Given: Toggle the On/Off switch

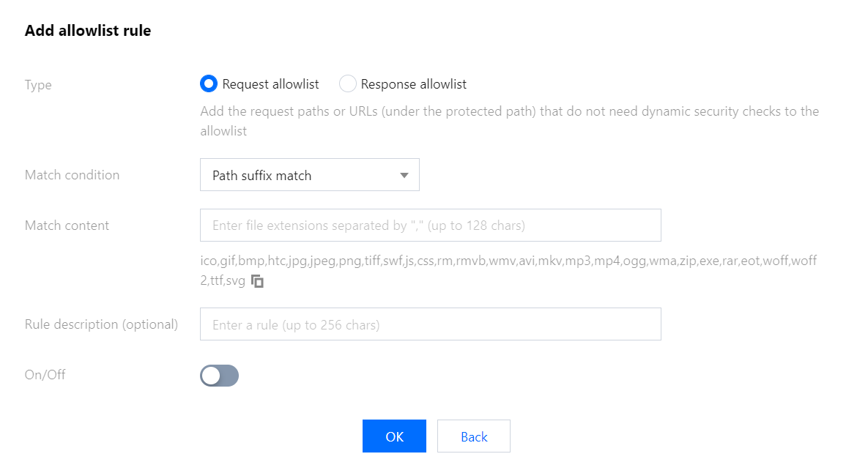Looking at the screenshot, I should pyautogui.click(x=219, y=376).
